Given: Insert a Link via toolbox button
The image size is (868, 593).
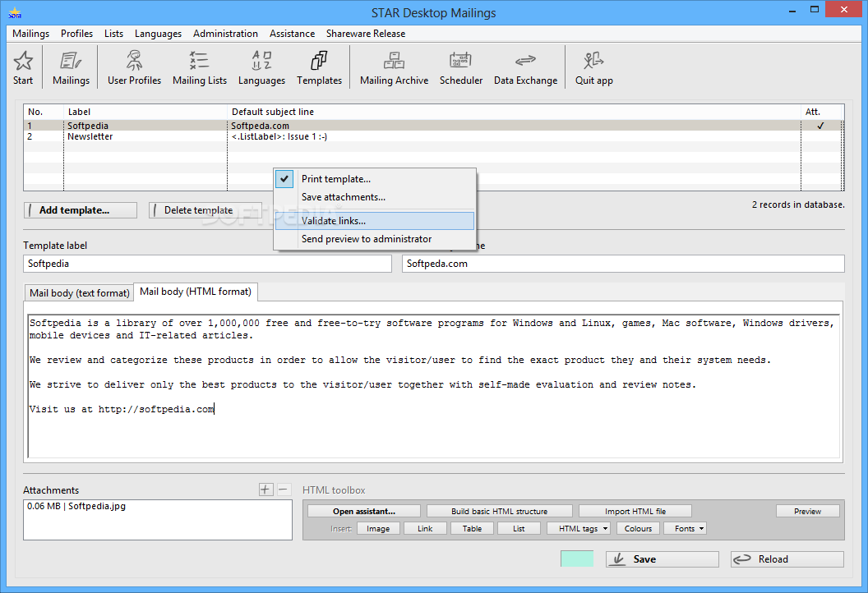Looking at the screenshot, I should (425, 528).
